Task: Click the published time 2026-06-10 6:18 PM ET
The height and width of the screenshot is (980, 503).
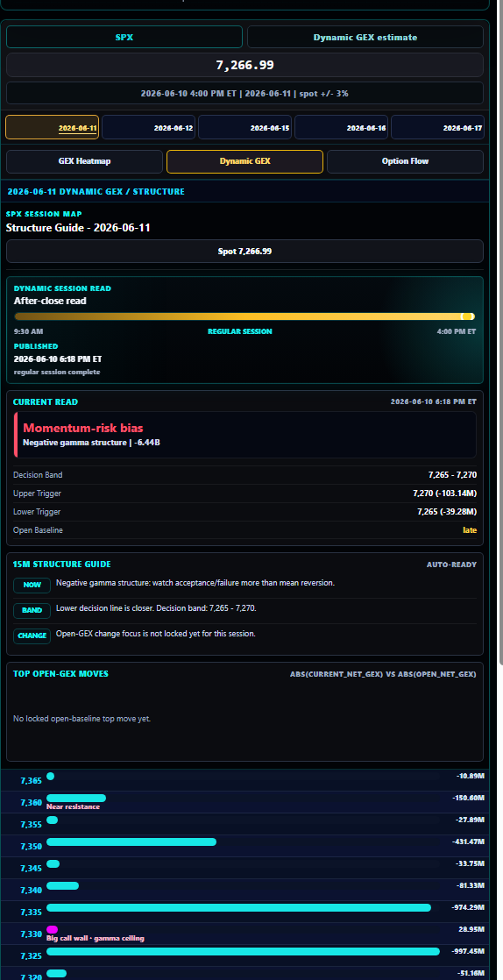Action: pos(58,359)
